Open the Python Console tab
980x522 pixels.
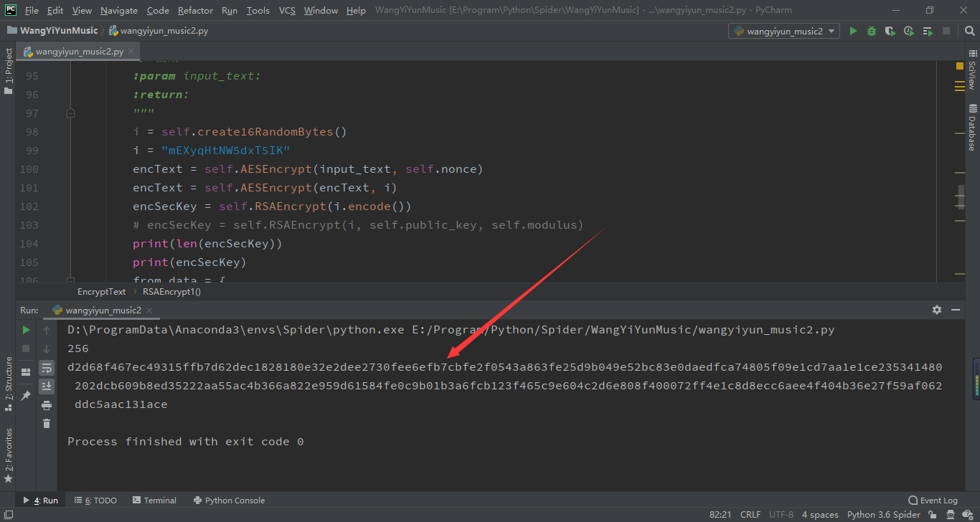pos(229,500)
